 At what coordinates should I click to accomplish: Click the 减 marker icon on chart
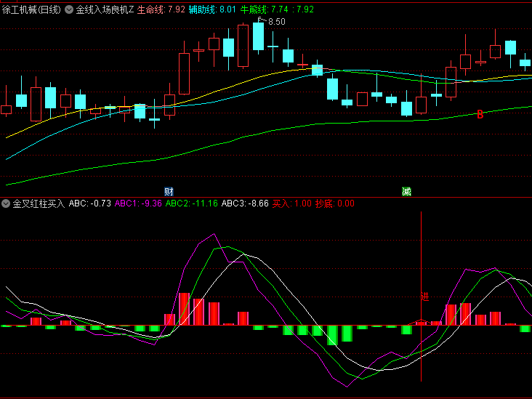406,191
